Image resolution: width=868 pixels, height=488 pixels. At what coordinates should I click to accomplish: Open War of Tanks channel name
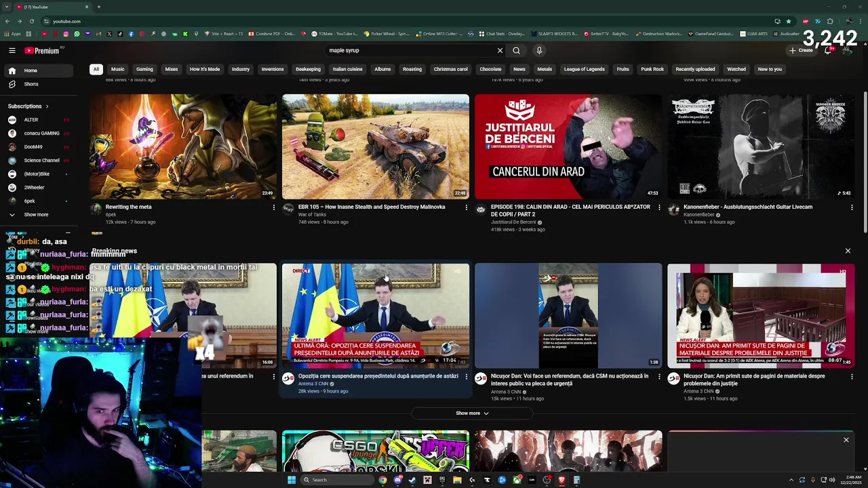point(313,215)
